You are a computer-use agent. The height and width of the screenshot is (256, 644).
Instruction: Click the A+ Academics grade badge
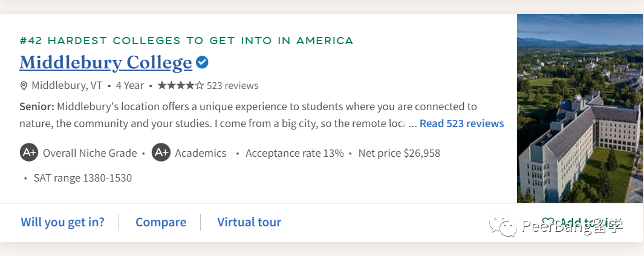click(x=161, y=153)
